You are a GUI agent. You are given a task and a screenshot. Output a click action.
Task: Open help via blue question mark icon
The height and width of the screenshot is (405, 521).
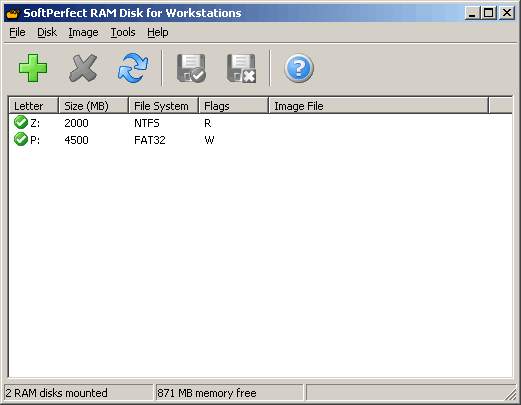[x=299, y=68]
